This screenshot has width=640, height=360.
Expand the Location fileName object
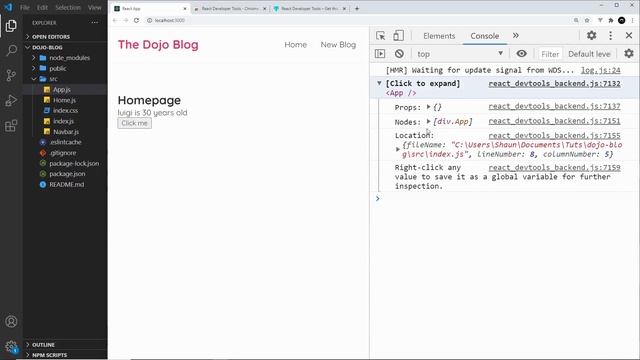pos(398,149)
